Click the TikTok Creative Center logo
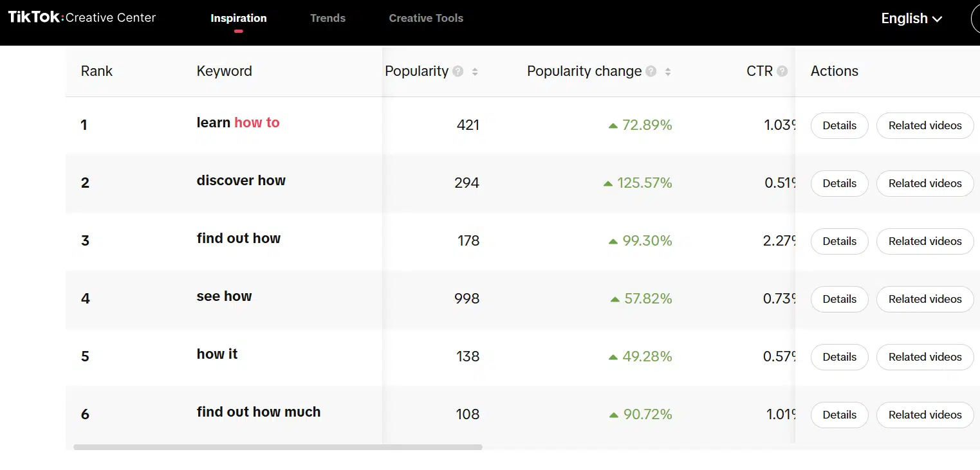This screenshot has width=980, height=470. 82,17
